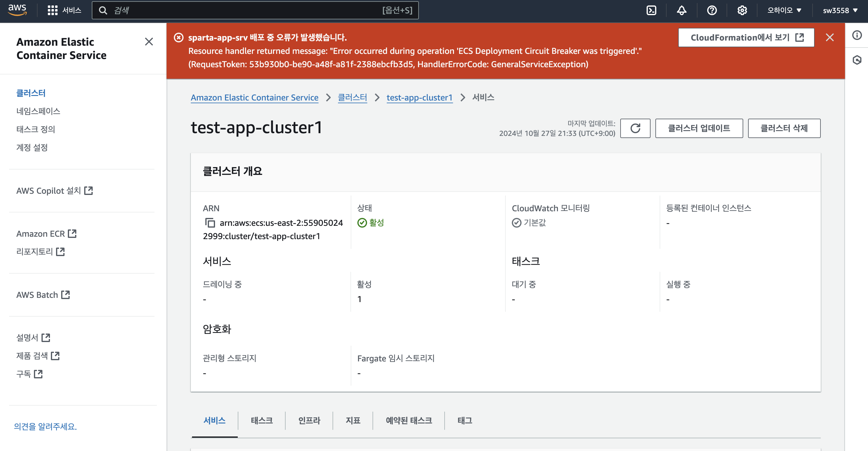Click the 활성 status value
Screen dimensions: 868x451
(x=371, y=223)
